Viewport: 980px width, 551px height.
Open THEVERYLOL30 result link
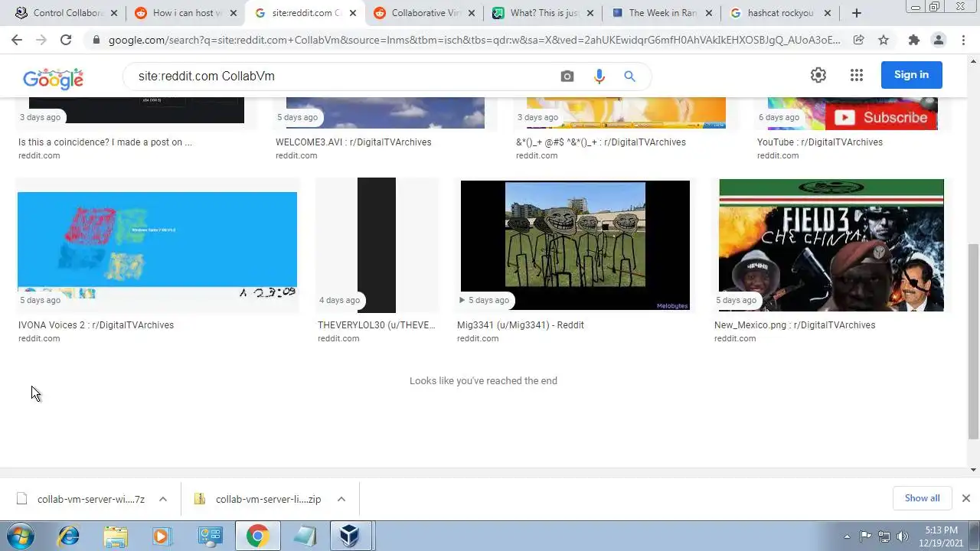[376, 325]
